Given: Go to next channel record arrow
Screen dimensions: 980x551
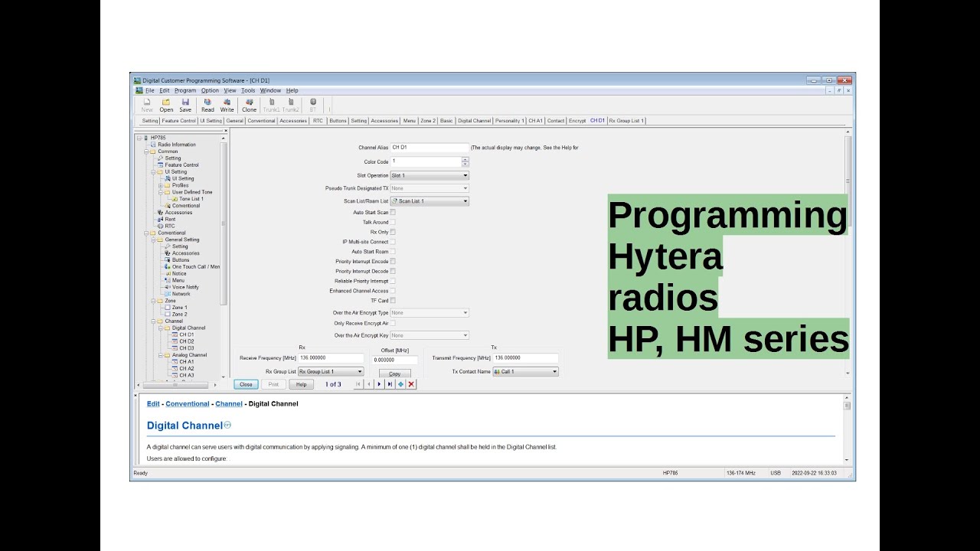Looking at the screenshot, I should click(379, 384).
